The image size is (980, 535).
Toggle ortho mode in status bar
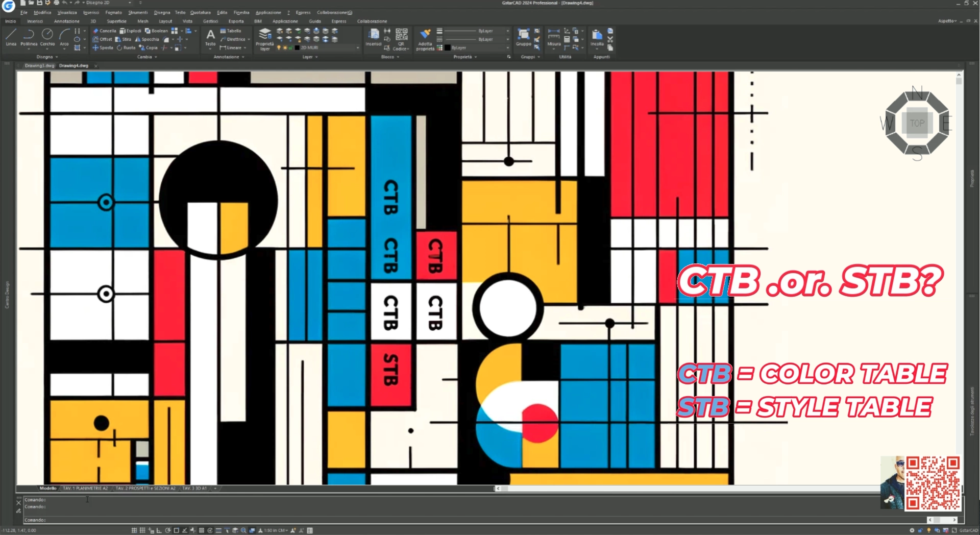coord(159,530)
